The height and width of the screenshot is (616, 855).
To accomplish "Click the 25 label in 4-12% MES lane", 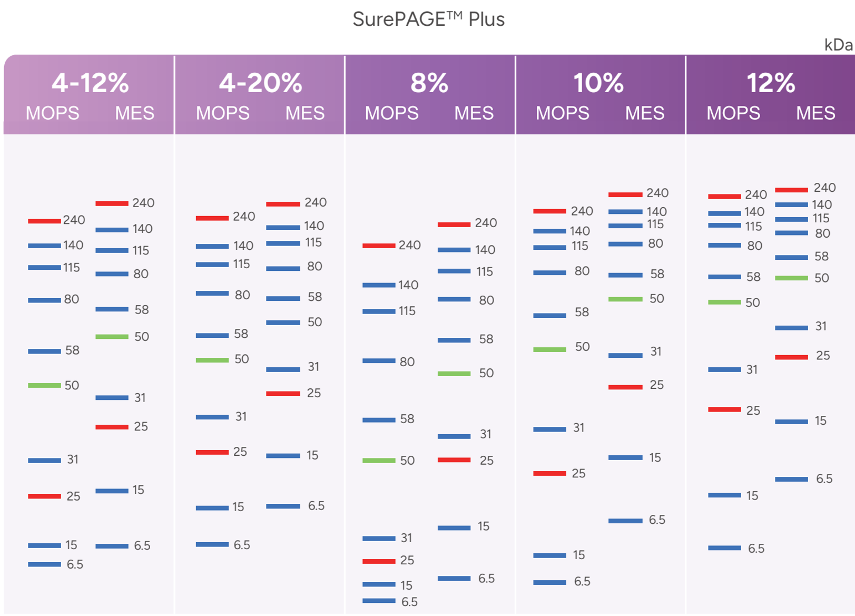I will pos(141,426).
